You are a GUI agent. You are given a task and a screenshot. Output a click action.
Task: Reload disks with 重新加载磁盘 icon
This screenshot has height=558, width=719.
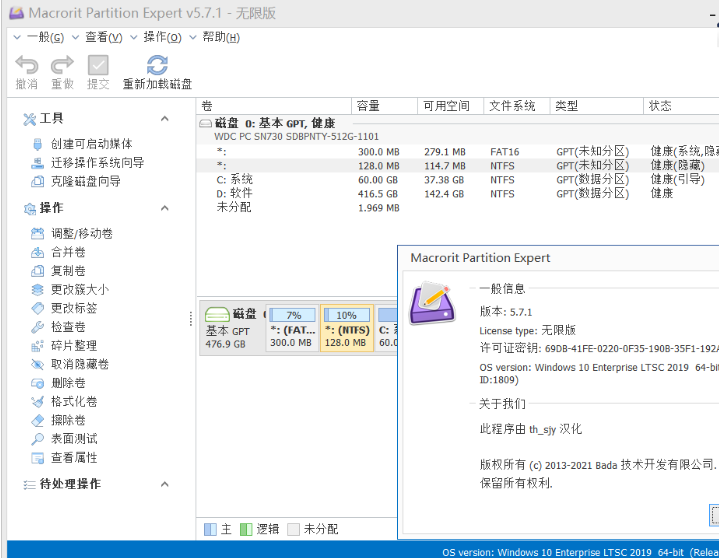pyautogui.click(x=157, y=65)
